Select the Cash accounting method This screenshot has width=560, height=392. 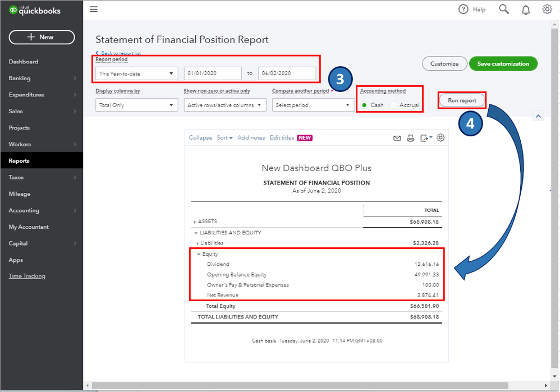(365, 105)
